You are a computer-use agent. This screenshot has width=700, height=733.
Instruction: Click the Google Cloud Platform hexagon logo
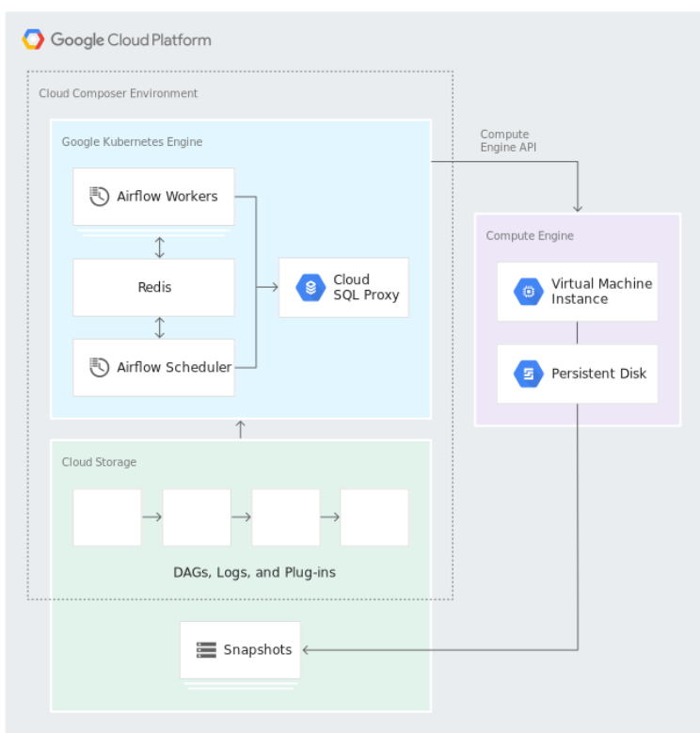[33, 40]
